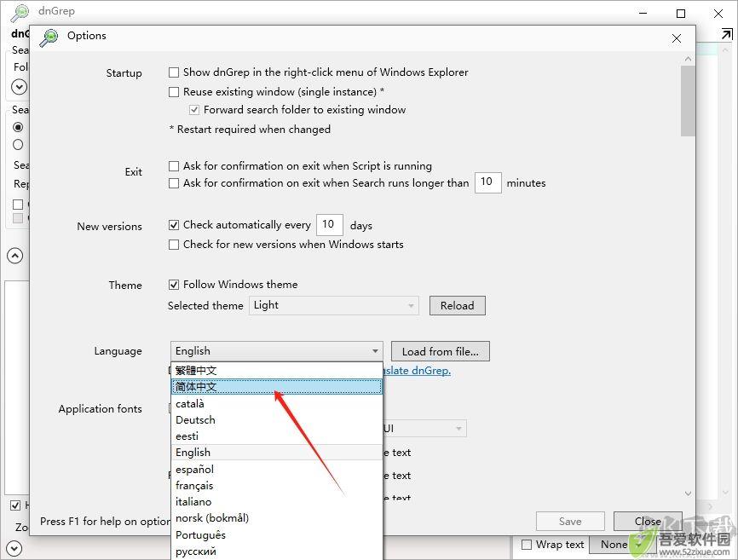Image resolution: width=738 pixels, height=560 pixels.
Task: Choose norsk (bokmål) language option
Action: (277, 518)
